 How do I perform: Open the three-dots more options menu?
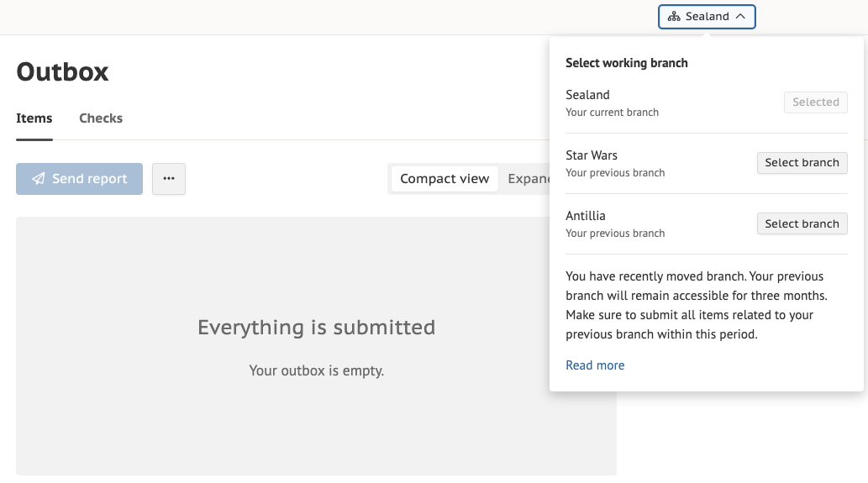(x=169, y=179)
